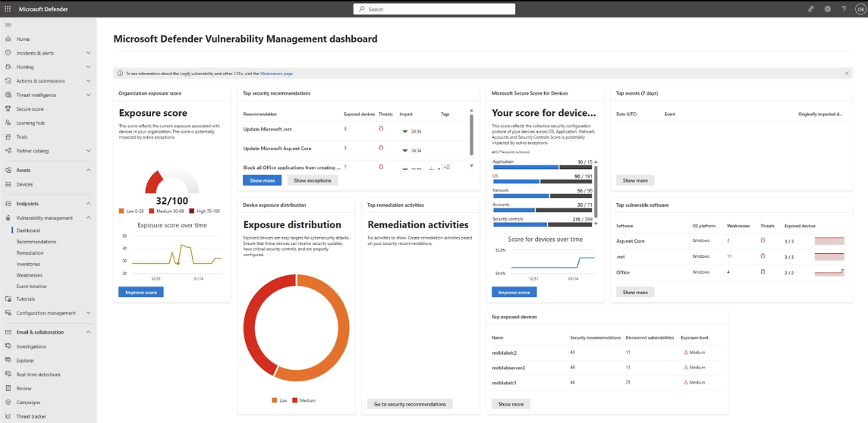Click the Trials gift icon

click(8, 136)
